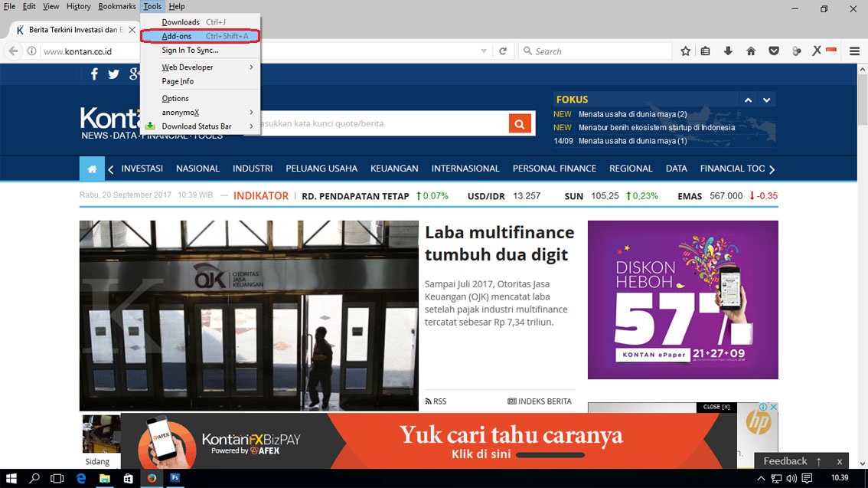Image resolution: width=868 pixels, height=488 pixels.
Task: Click the Firefox home toolbar icon
Action: 751,51
